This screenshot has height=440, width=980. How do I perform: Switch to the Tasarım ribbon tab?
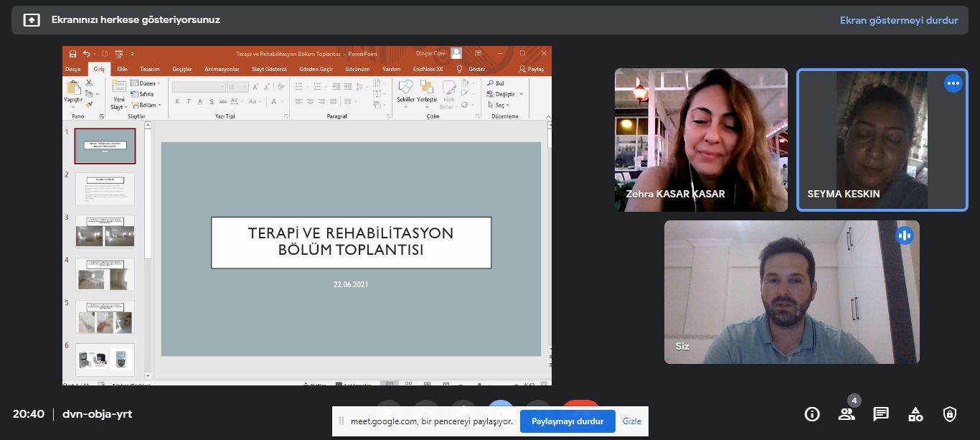click(149, 70)
